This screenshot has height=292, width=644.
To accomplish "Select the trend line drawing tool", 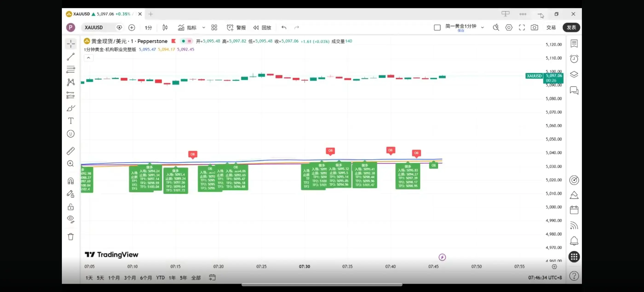I will pos(71,57).
